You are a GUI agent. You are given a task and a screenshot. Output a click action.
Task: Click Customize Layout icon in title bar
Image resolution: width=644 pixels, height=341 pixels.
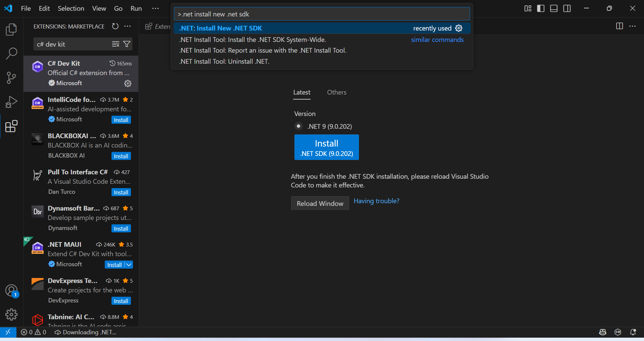(x=528, y=8)
